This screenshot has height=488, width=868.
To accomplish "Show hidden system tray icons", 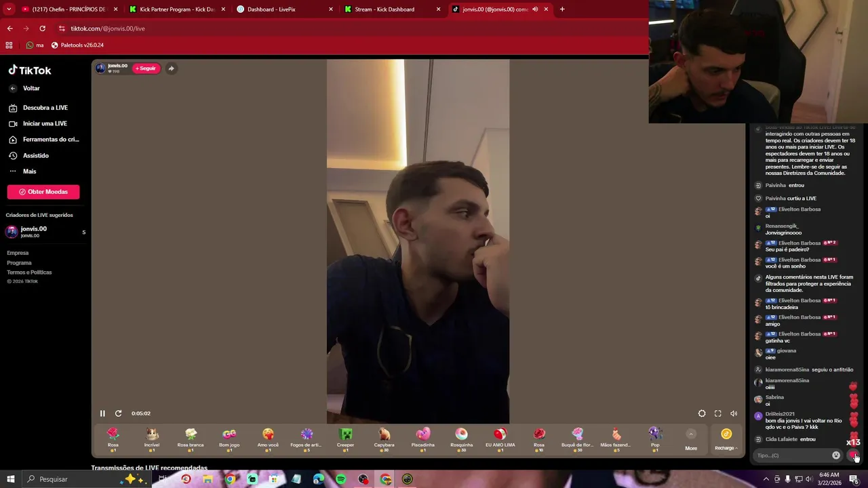I will (x=766, y=479).
